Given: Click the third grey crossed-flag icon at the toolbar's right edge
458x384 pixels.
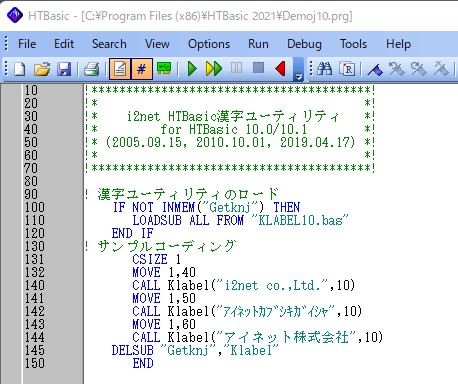Looking at the screenshot, I should pos(441,69).
